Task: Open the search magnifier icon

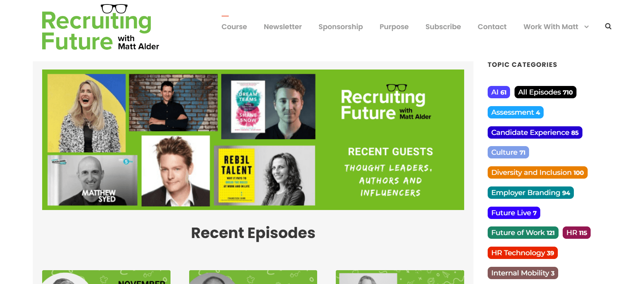Action: (x=608, y=26)
